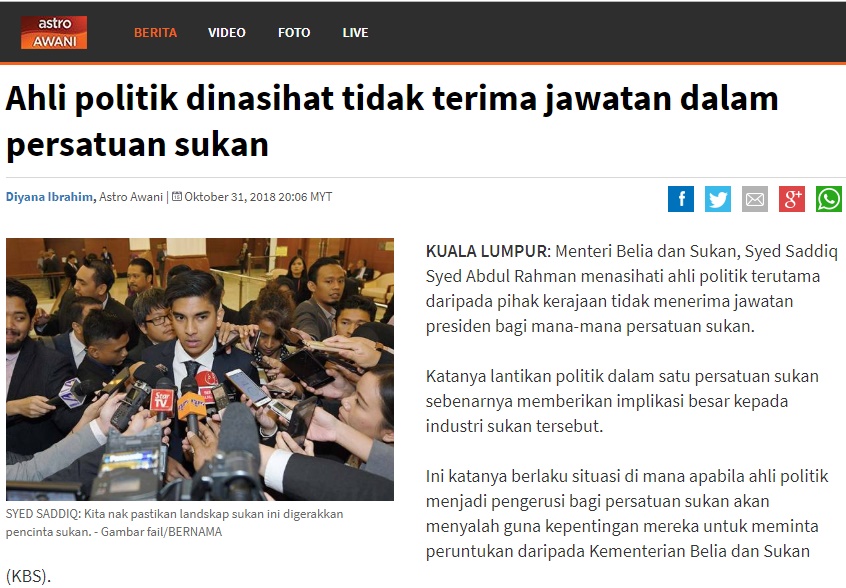Select the FOTO navigation item

[294, 33]
